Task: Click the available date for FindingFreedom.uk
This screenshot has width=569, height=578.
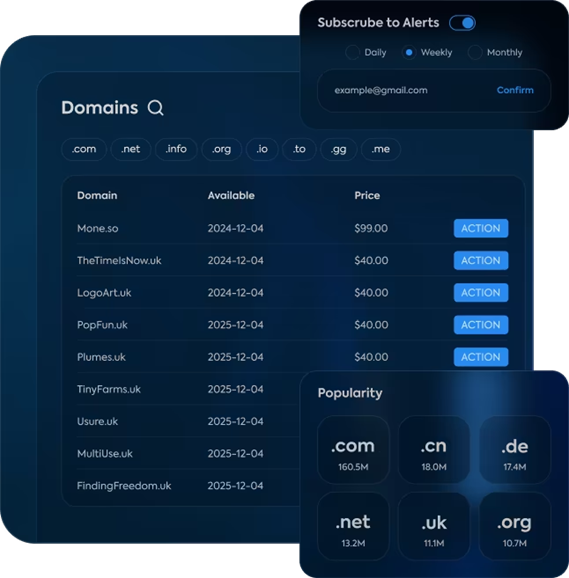Action: pyautogui.click(x=235, y=486)
